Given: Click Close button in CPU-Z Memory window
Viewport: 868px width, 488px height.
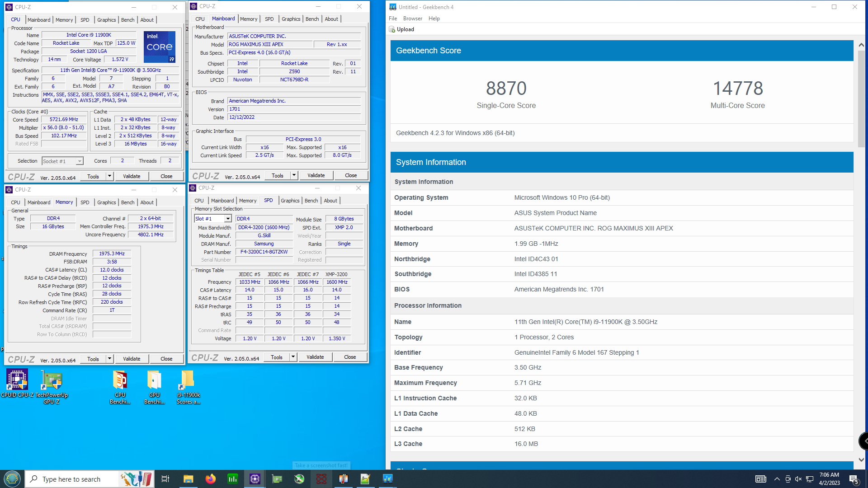Looking at the screenshot, I should [x=166, y=359].
